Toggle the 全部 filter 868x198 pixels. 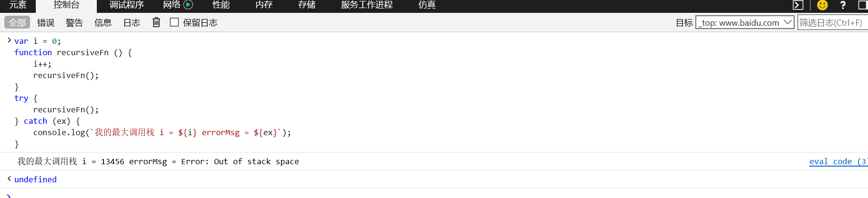click(x=17, y=22)
